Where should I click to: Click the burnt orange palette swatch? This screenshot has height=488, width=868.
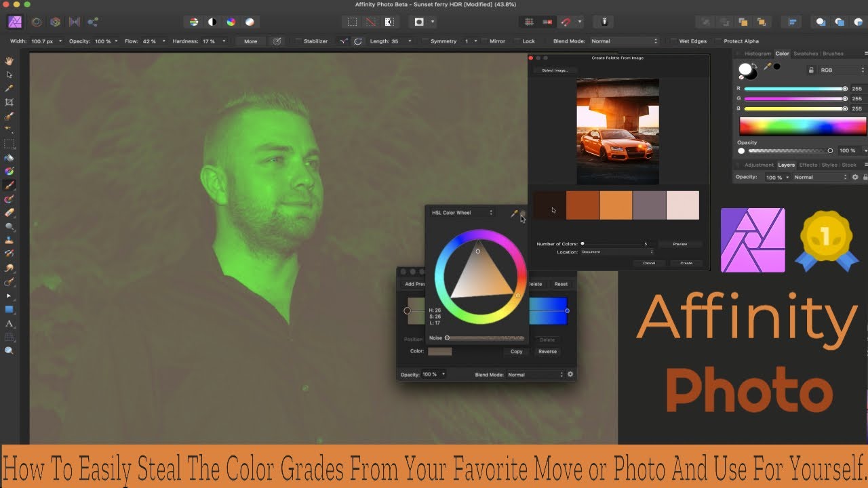coord(583,205)
